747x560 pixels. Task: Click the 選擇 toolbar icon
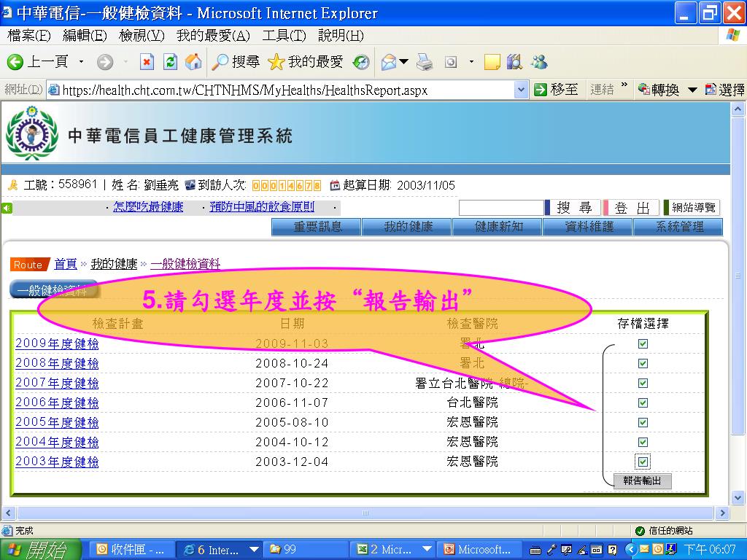click(724, 90)
